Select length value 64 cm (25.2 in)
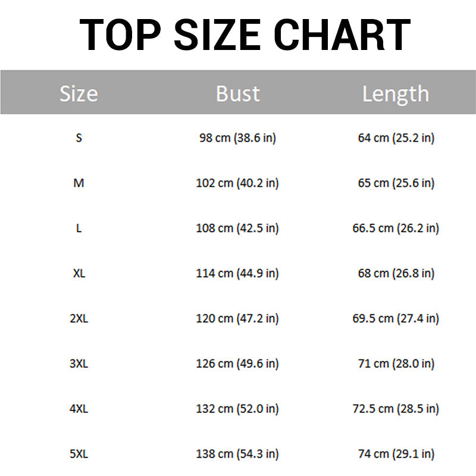This screenshot has width=476, height=476. tap(396, 138)
